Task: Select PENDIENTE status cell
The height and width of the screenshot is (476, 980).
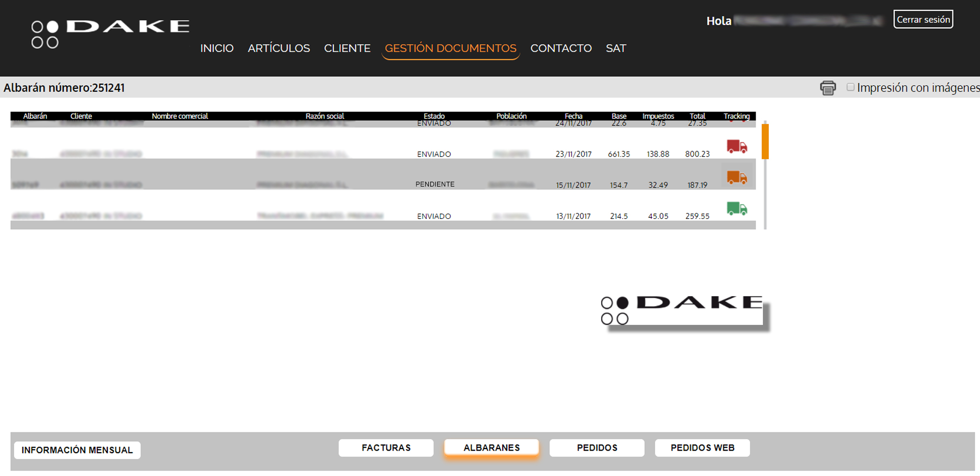Action: (x=435, y=184)
